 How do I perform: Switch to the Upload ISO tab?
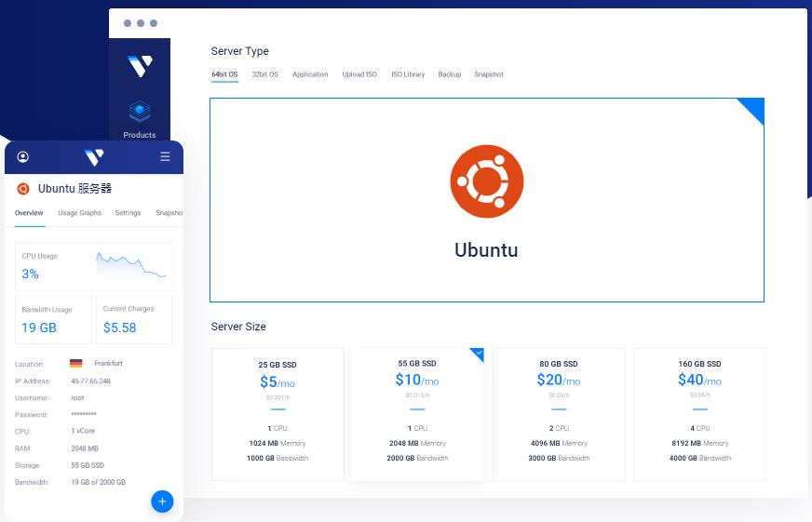click(x=359, y=74)
